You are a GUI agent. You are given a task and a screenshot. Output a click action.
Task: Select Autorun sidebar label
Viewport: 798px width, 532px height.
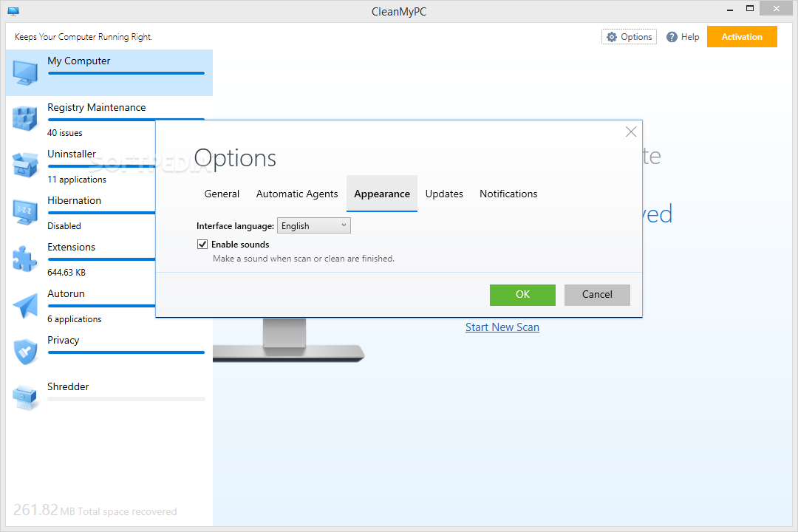66,294
